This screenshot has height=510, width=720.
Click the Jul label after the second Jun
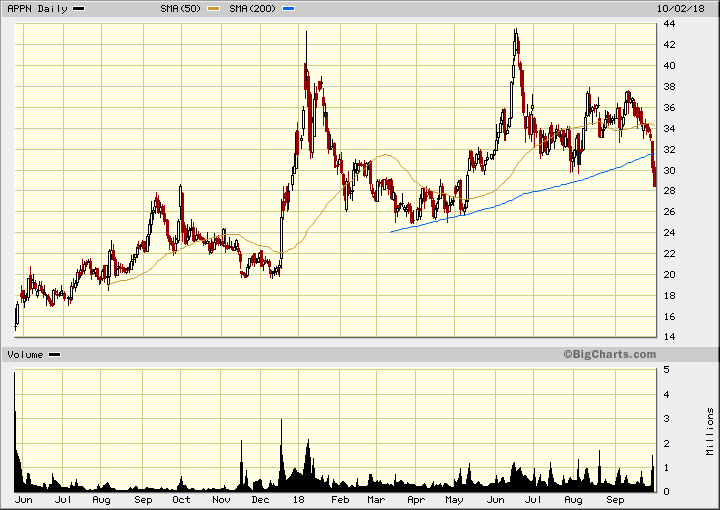click(x=533, y=500)
